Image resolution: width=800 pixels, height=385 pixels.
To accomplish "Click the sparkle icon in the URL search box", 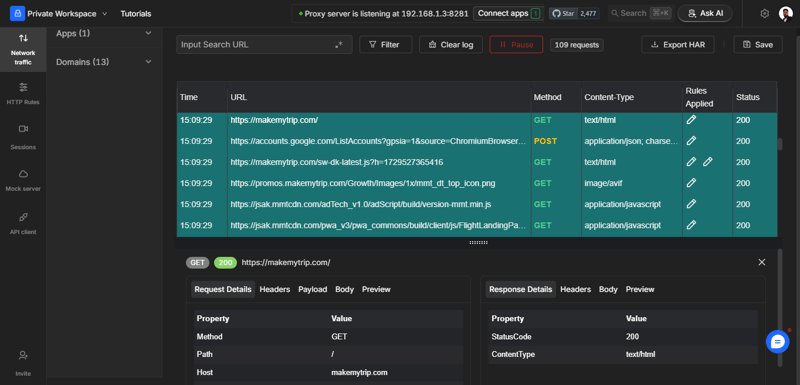I will tap(339, 45).
